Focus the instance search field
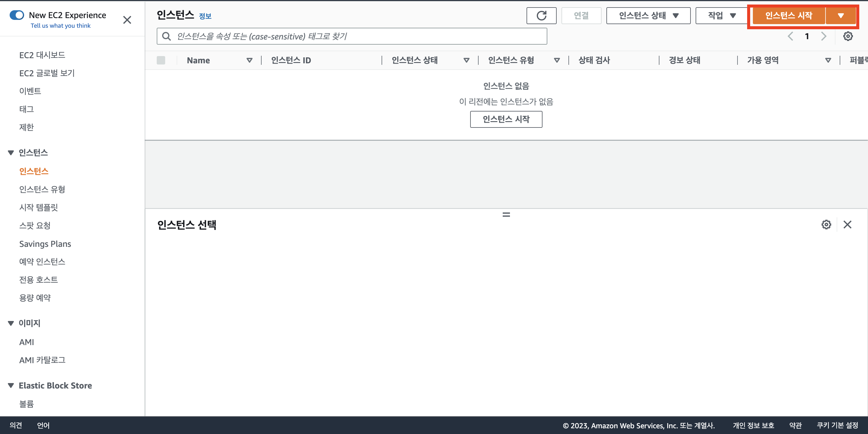The height and width of the screenshot is (434, 868). [x=352, y=36]
